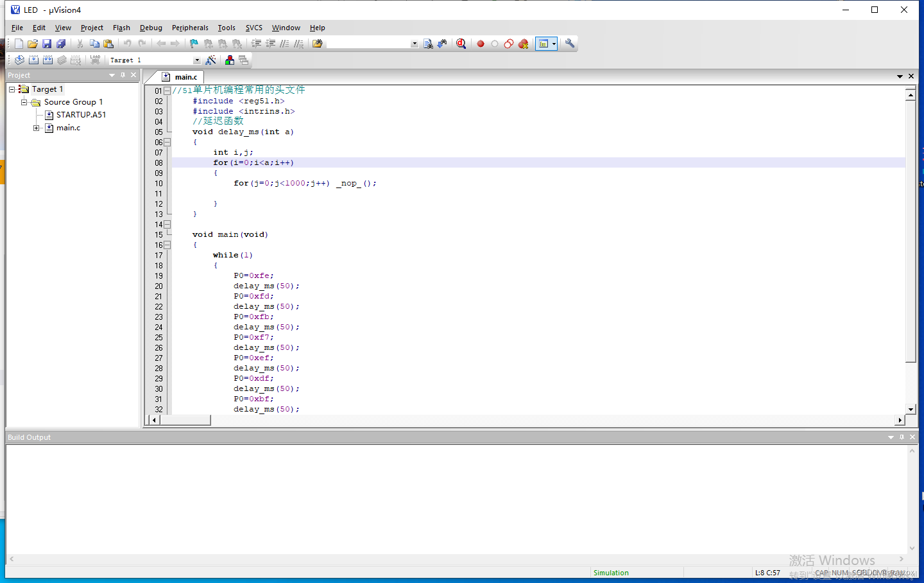Collapse Source Group 1 node
The width and height of the screenshot is (924, 583).
point(24,102)
